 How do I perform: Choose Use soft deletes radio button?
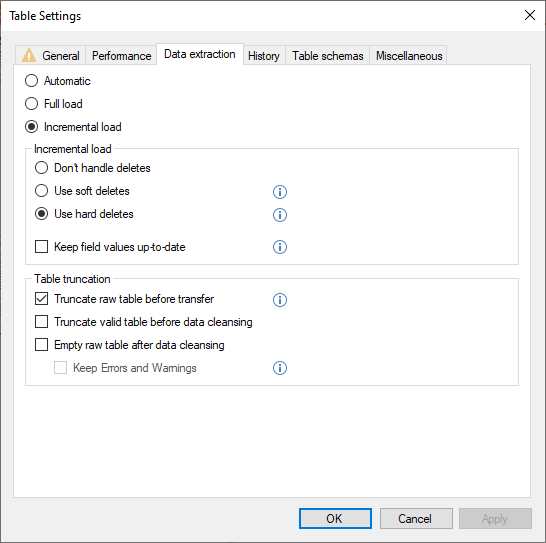point(41,191)
